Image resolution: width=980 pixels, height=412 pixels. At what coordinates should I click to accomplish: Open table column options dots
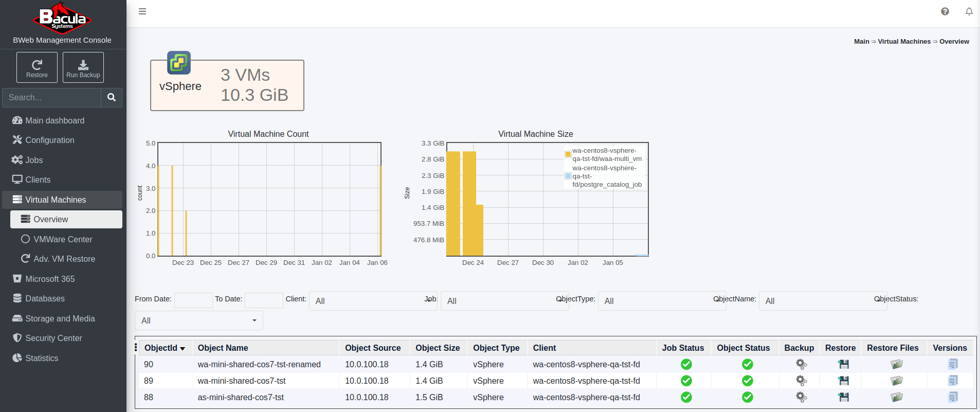136,348
